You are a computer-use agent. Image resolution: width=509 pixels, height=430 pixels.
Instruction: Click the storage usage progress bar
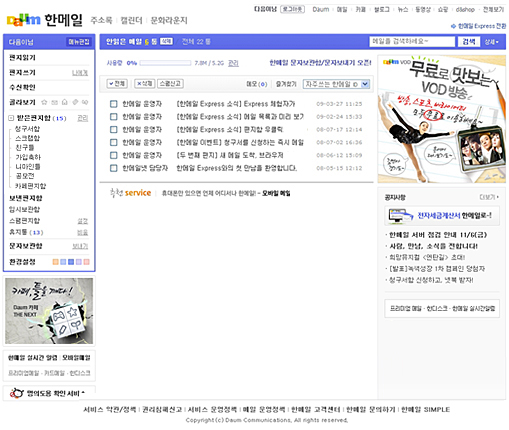click(165, 63)
